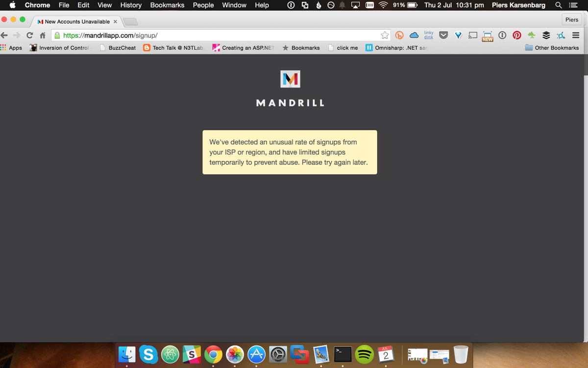
Task: Click the CloudApp cloud extension icon
Action: pos(414,35)
